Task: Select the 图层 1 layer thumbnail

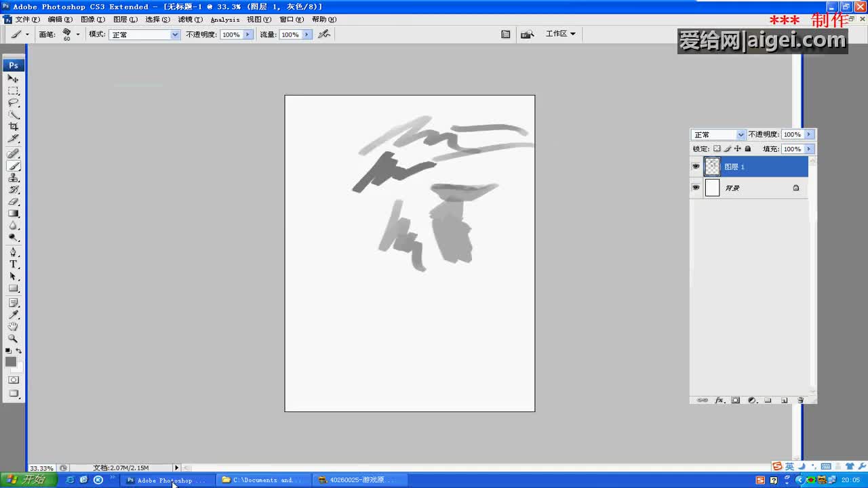Action: [x=712, y=167]
